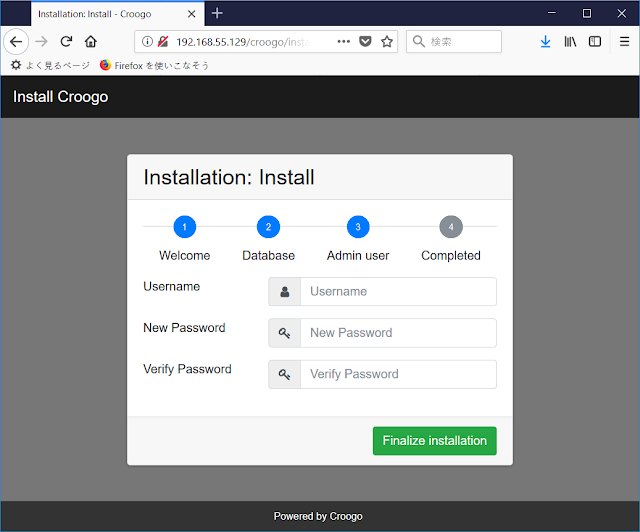This screenshot has height=532, width=640.
Task: Click the Verify Password field label
Action: (187, 369)
